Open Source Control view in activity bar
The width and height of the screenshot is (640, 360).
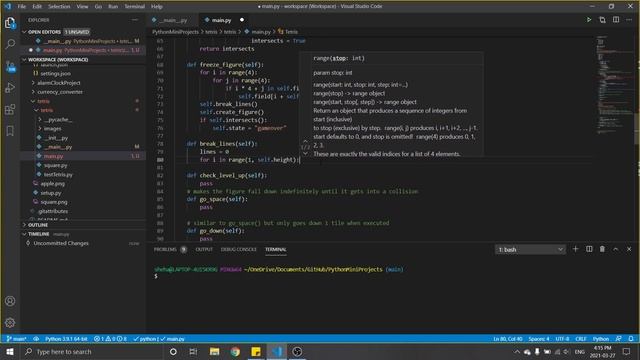point(10,66)
